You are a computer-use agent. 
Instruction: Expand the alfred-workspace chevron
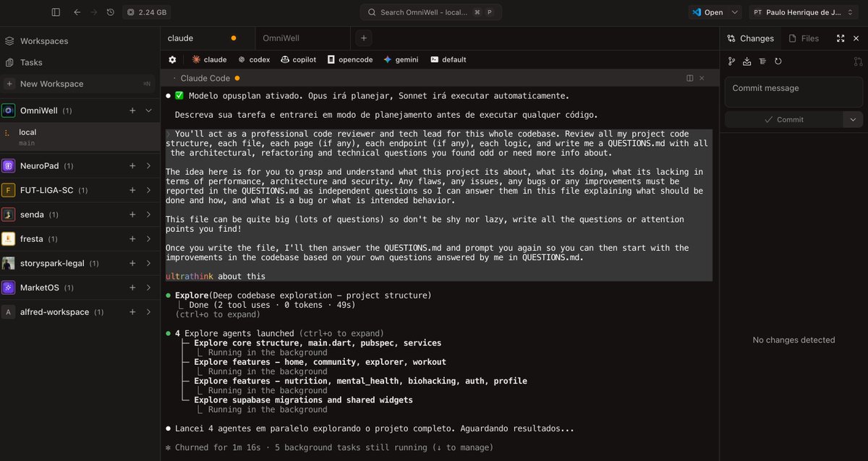tap(148, 312)
